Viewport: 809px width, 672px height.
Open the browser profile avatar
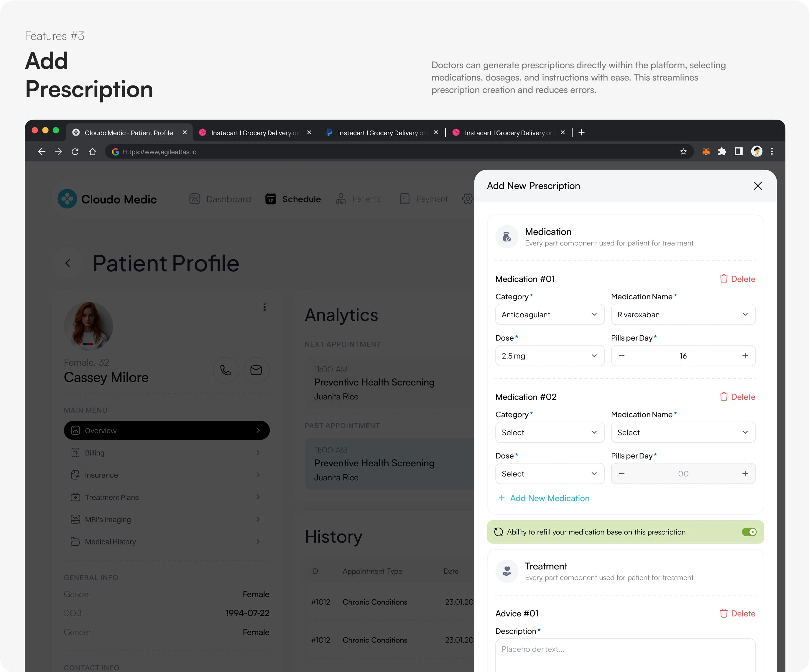click(757, 152)
